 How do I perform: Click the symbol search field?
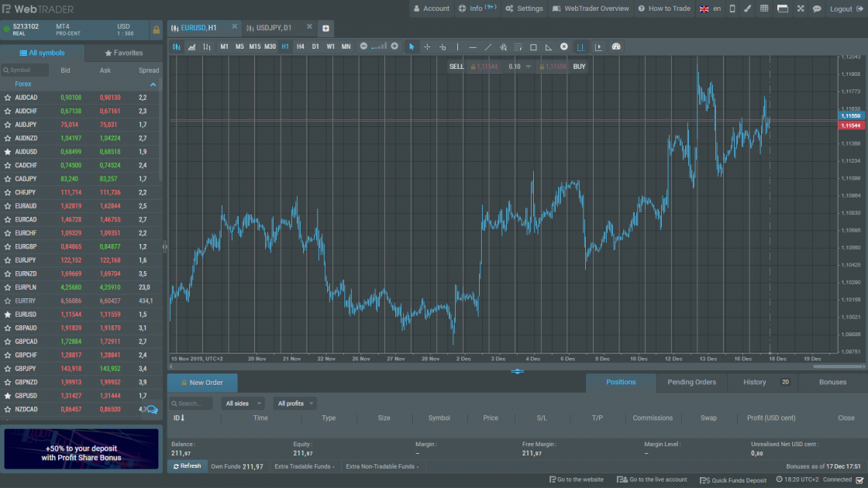point(24,70)
